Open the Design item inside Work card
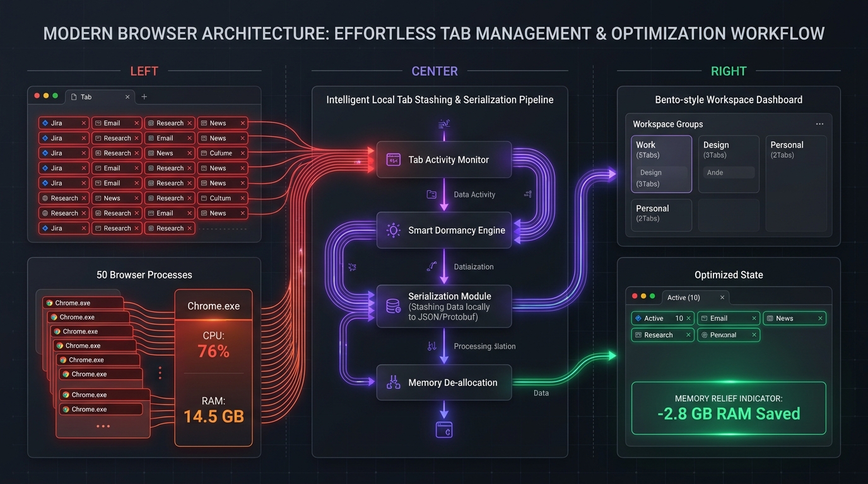The height and width of the screenshot is (484, 868). click(662, 172)
